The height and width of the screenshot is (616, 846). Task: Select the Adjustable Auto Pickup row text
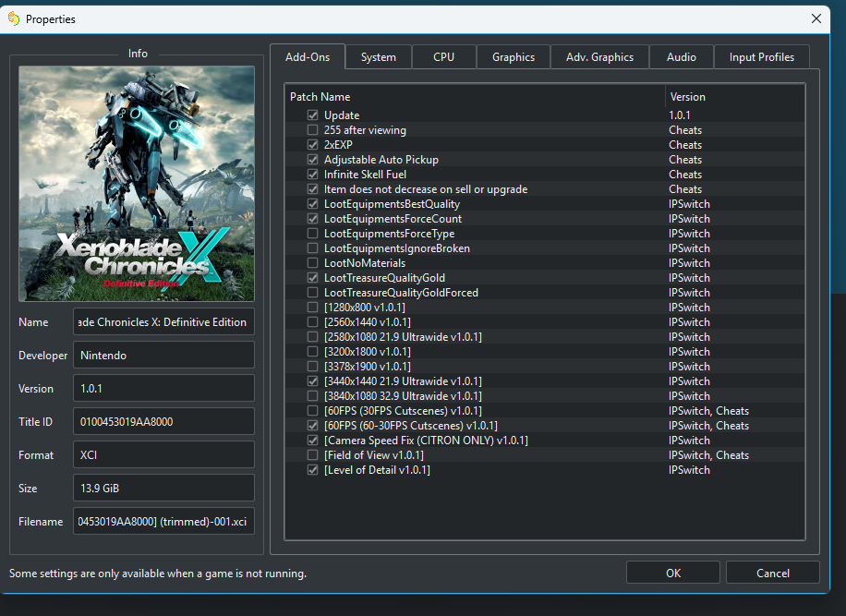point(381,160)
